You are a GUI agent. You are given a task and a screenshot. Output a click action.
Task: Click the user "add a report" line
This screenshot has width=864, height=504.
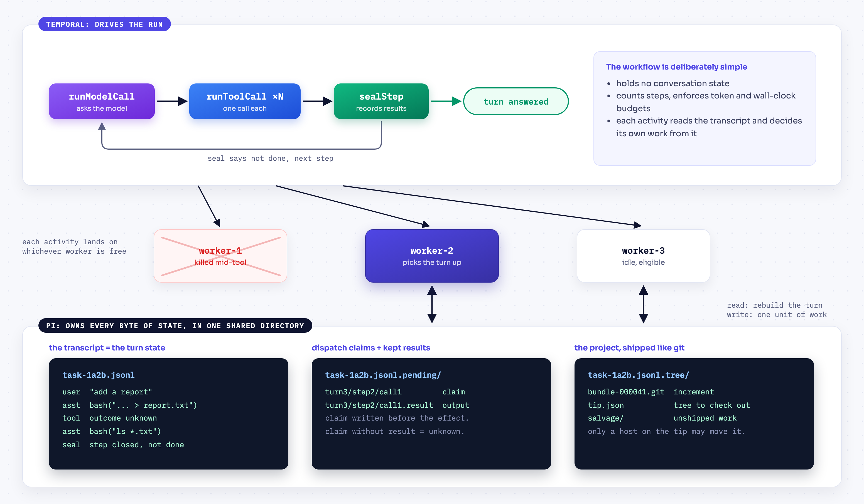coord(107,392)
